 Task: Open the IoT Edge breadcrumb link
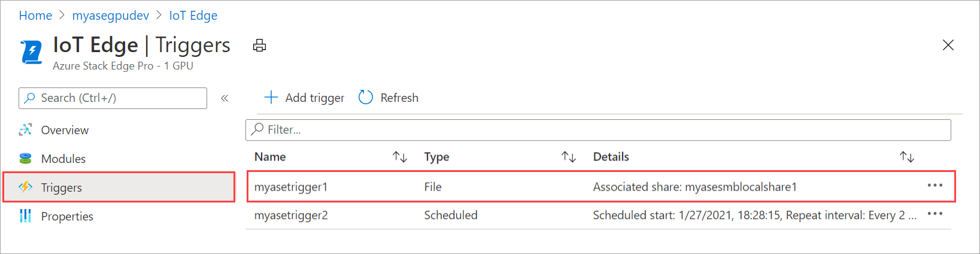193,16
